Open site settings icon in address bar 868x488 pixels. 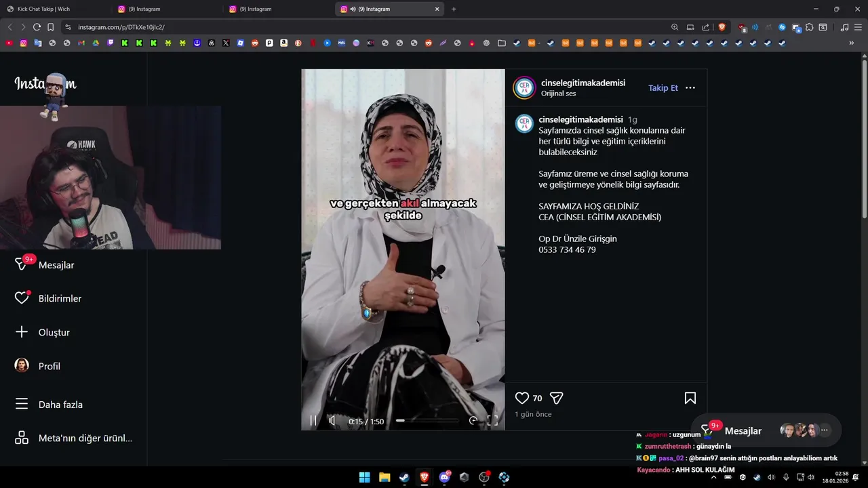click(x=67, y=27)
